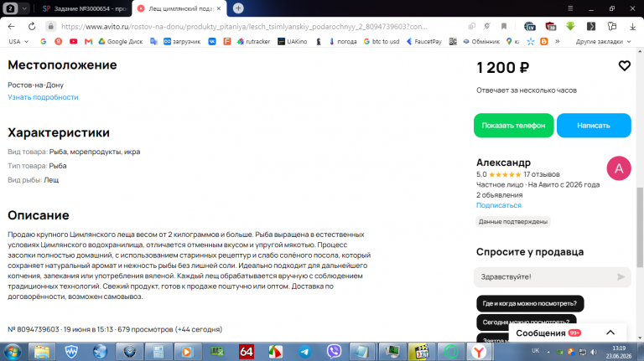
Task: Open the VK bookmark icon
Action: tap(212, 41)
